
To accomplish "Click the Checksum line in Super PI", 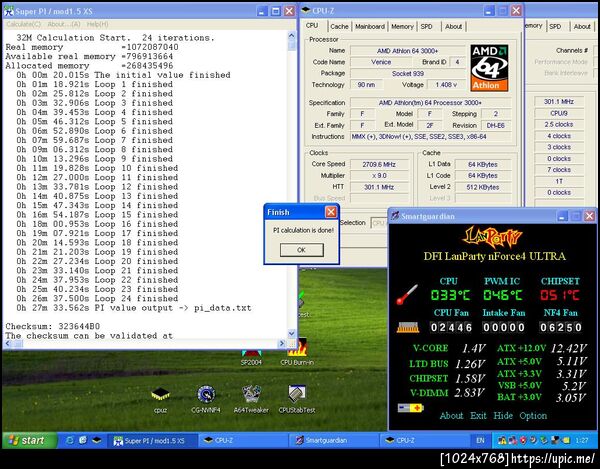I will (x=52, y=326).
